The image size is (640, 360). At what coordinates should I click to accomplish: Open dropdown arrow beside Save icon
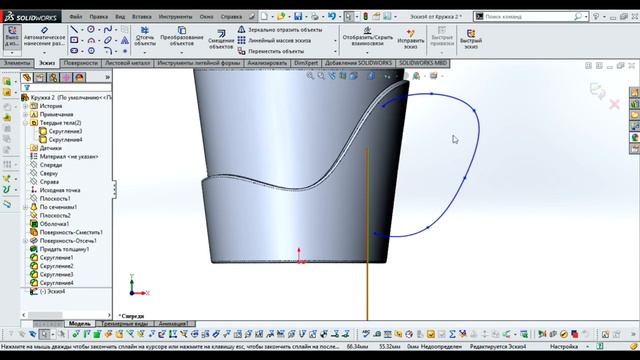pos(306,17)
